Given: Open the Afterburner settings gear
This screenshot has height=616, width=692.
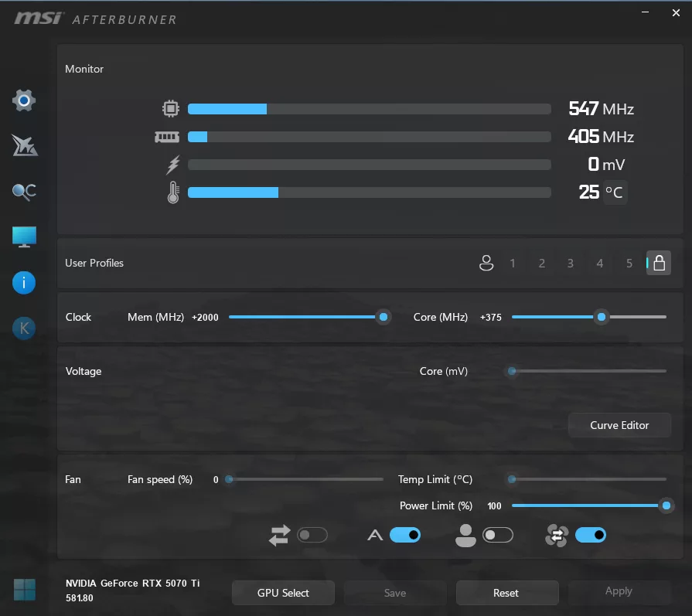Looking at the screenshot, I should point(23,100).
